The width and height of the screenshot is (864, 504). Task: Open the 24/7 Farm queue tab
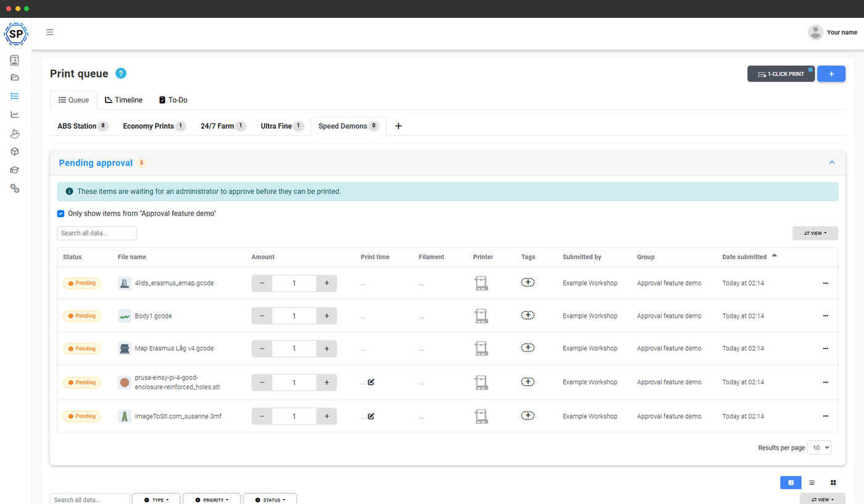click(x=223, y=126)
